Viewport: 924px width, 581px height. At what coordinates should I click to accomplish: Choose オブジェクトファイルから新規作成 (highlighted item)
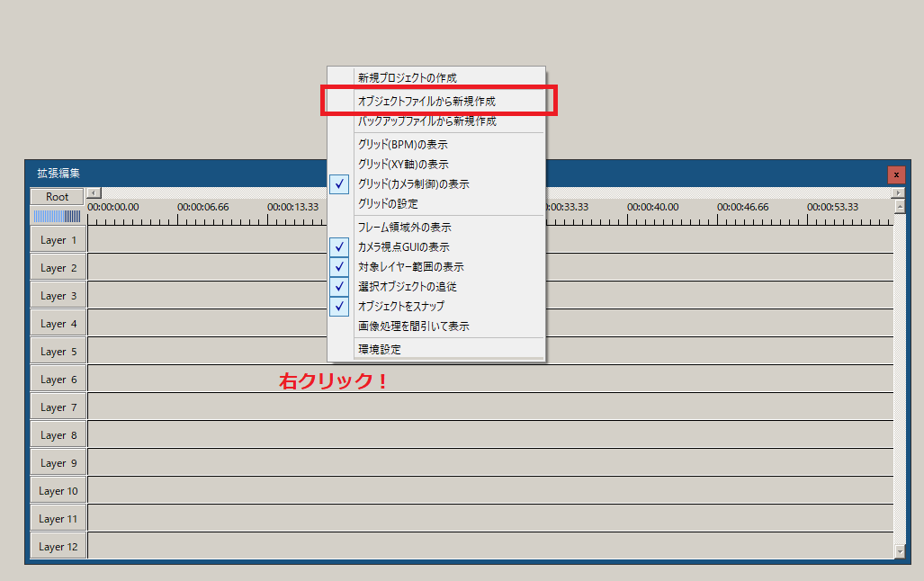click(402, 101)
